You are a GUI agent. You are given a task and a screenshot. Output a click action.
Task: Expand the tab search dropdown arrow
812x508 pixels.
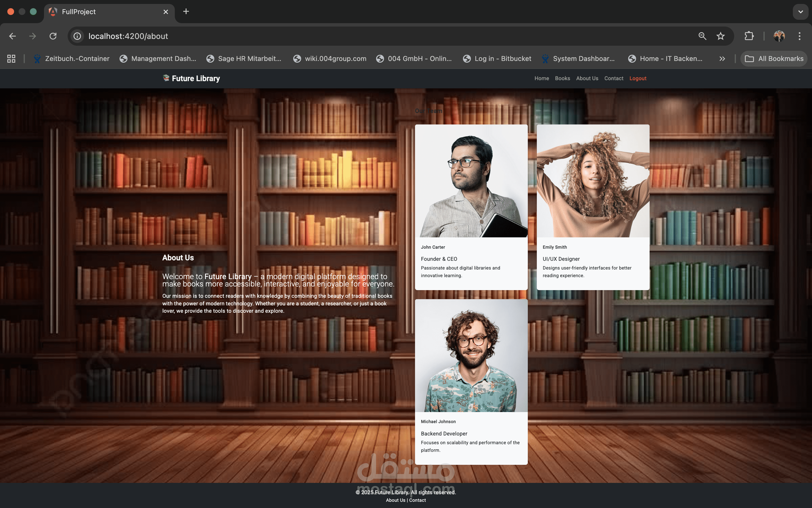tap(800, 12)
